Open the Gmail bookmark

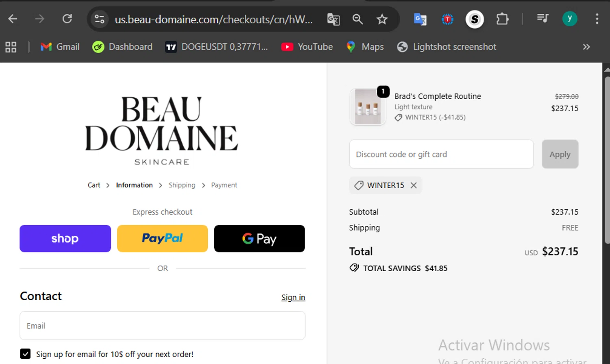coord(60,47)
